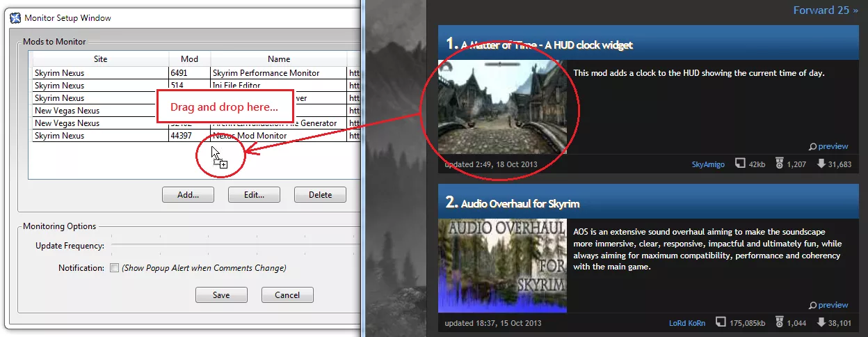The image size is (868, 337).
Task: Click the Edit... button
Action: [x=254, y=195]
